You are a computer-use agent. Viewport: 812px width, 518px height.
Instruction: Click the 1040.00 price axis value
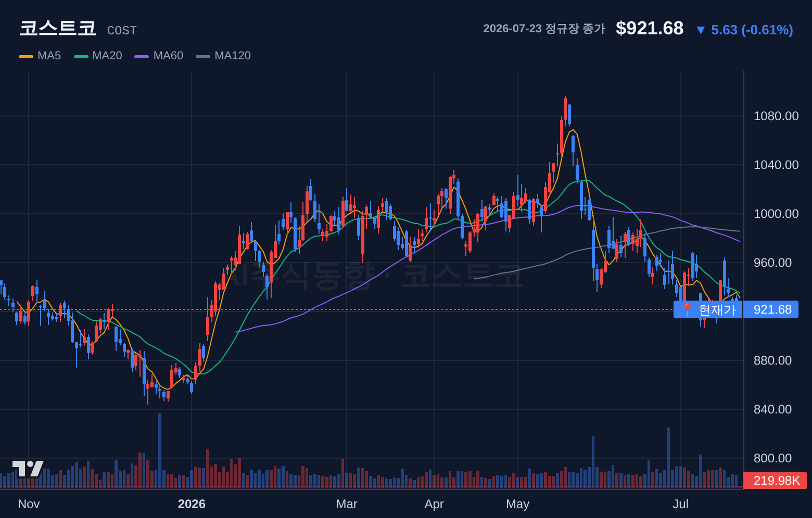[x=776, y=165]
